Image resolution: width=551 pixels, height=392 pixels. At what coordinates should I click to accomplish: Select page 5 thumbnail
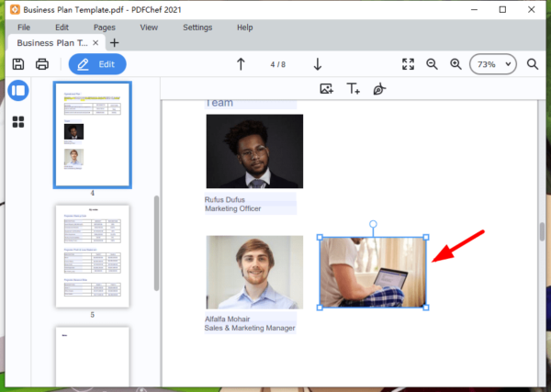(x=93, y=256)
